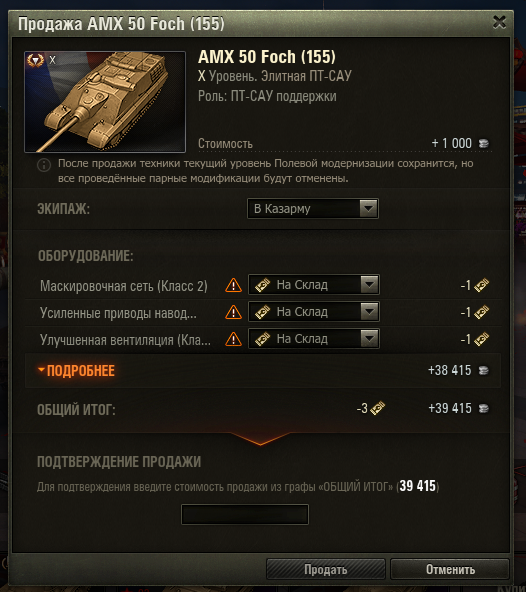Click the demounting kit icon in Общий итог row
This screenshot has width=526, height=592.
377,408
